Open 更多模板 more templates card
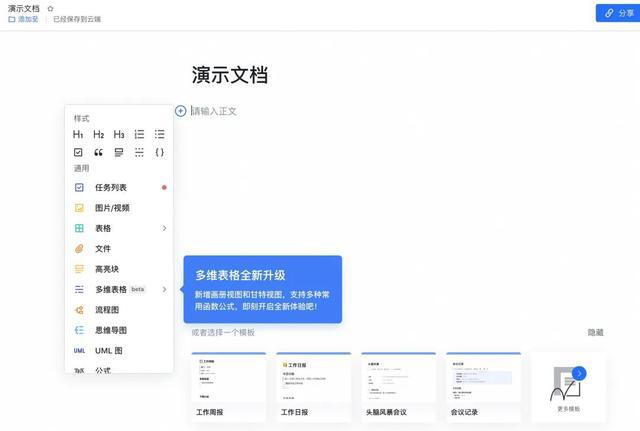Screen dimensions: 640x431 (568, 387)
